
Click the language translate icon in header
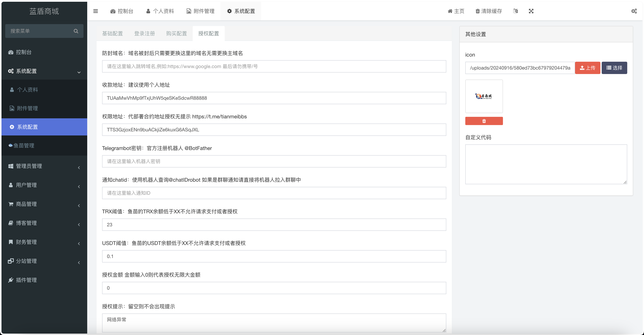515,11
